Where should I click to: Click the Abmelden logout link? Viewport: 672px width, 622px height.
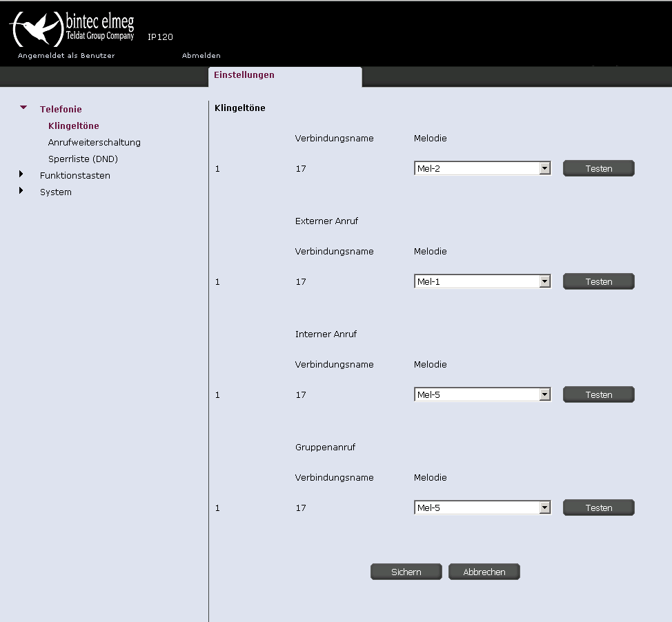(201, 55)
